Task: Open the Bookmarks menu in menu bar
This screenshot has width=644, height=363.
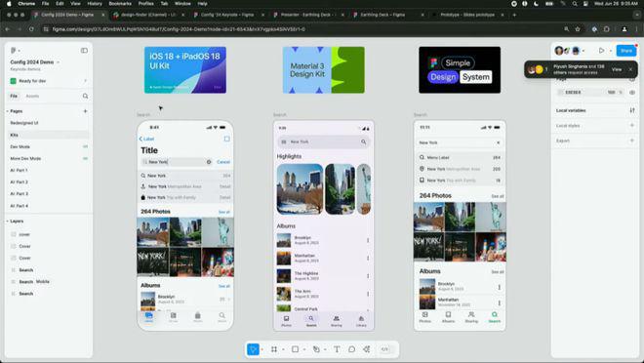Action: coord(120,4)
